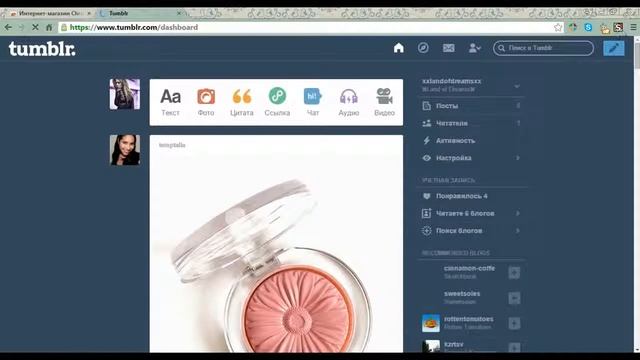
Task: Click the browser forward arrow
Action: (22, 27)
